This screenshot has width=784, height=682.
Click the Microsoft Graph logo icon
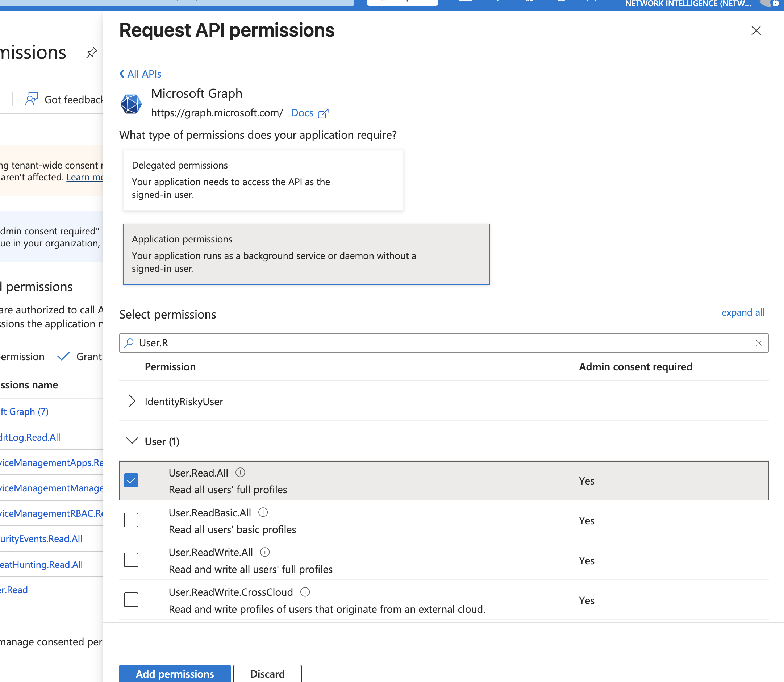[x=131, y=104]
